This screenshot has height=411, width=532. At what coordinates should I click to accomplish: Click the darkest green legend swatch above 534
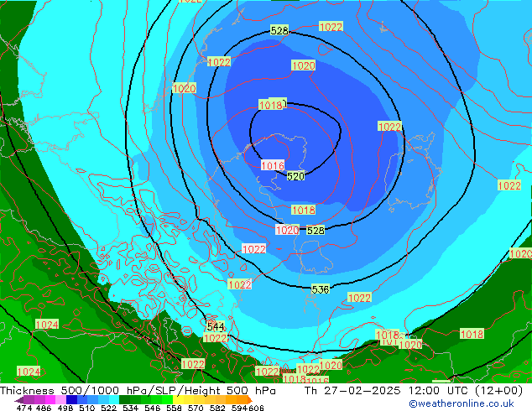(124, 399)
